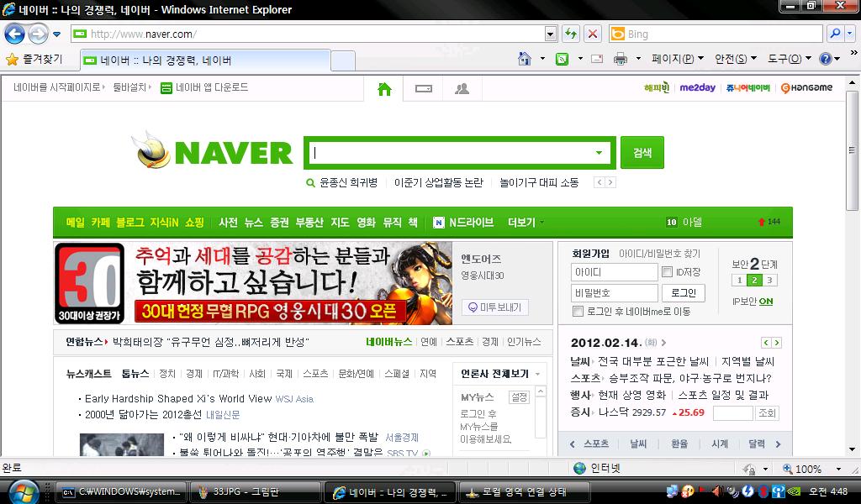The width and height of the screenshot is (861, 504).
Task: Click the MY뉴스 panel scrollbar
Action: pyautogui.click(x=541, y=412)
